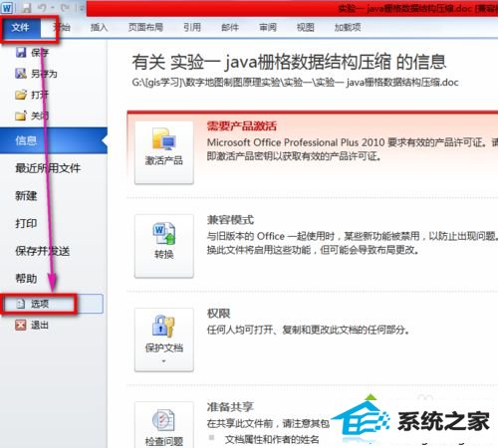This screenshot has width=498, height=448.
Task: Open the Check for Issues (检查问题) dropdown
Action: point(164,425)
